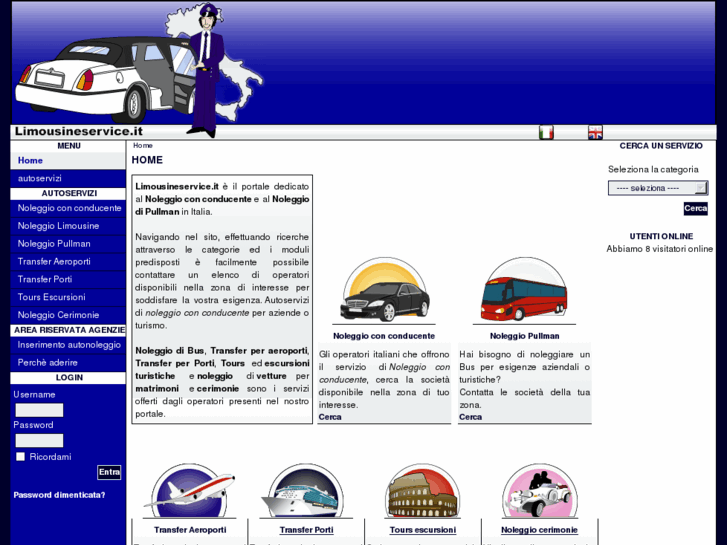Click the Cerca search button
727x545 pixels.
click(695, 208)
